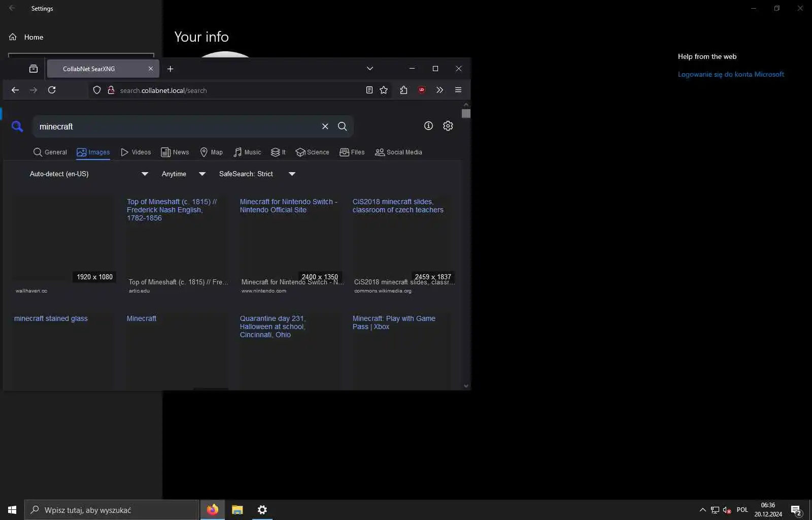The height and width of the screenshot is (520, 812).
Task: Bookmark this page with star
Action: (384, 90)
